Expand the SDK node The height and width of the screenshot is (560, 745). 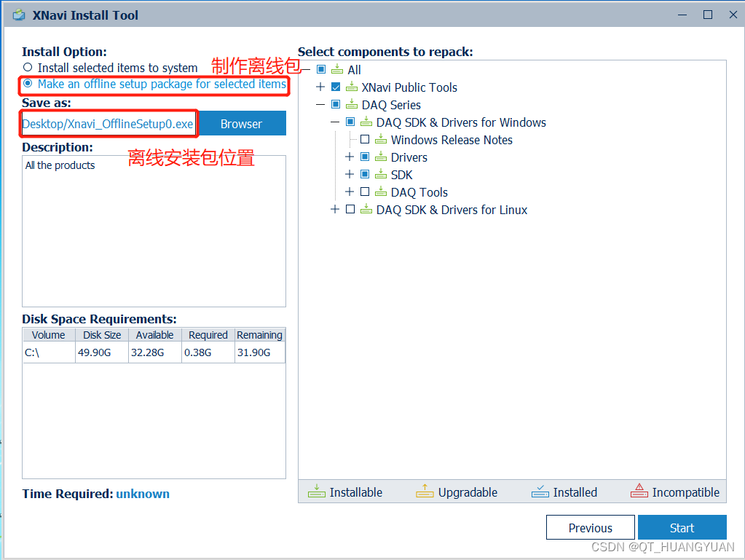(x=350, y=174)
